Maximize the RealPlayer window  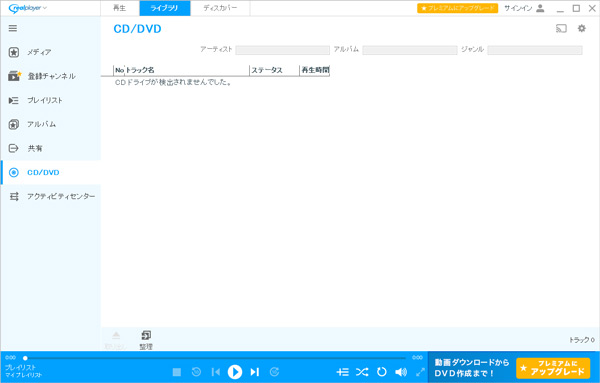(576, 8)
